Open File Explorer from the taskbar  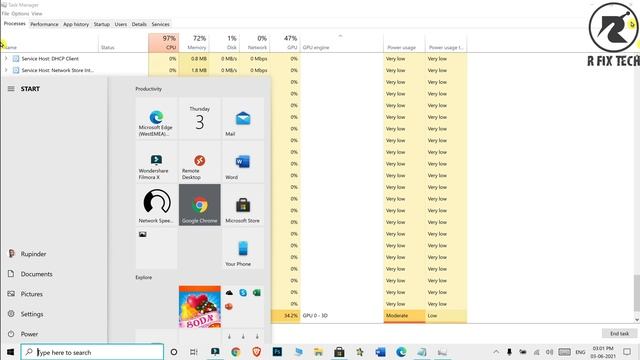pyautogui.click(x=318, y=352)
